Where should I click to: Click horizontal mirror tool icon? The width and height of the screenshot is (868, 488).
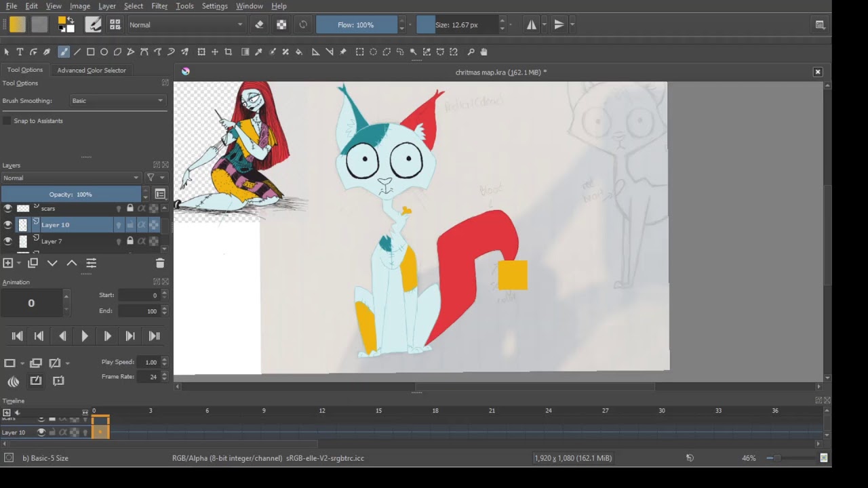pos(532,25)
